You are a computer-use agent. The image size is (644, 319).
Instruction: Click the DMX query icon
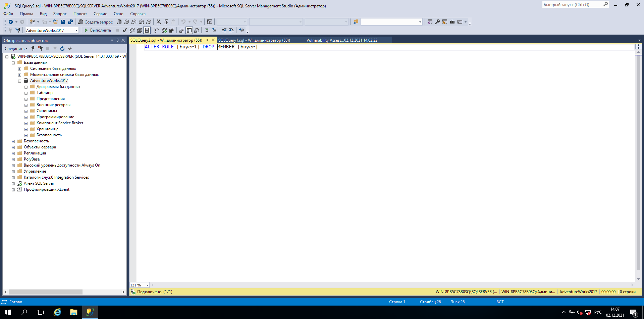click(x=134, y=22)
